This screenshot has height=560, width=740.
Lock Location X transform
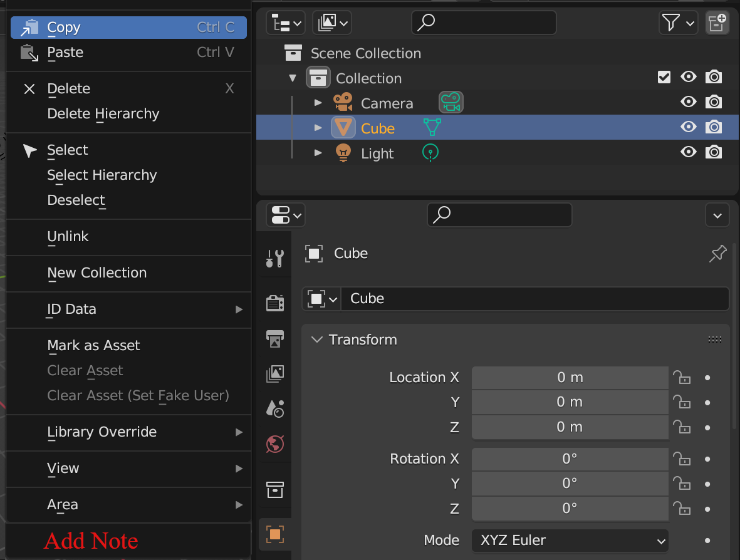tap(682, 378)
